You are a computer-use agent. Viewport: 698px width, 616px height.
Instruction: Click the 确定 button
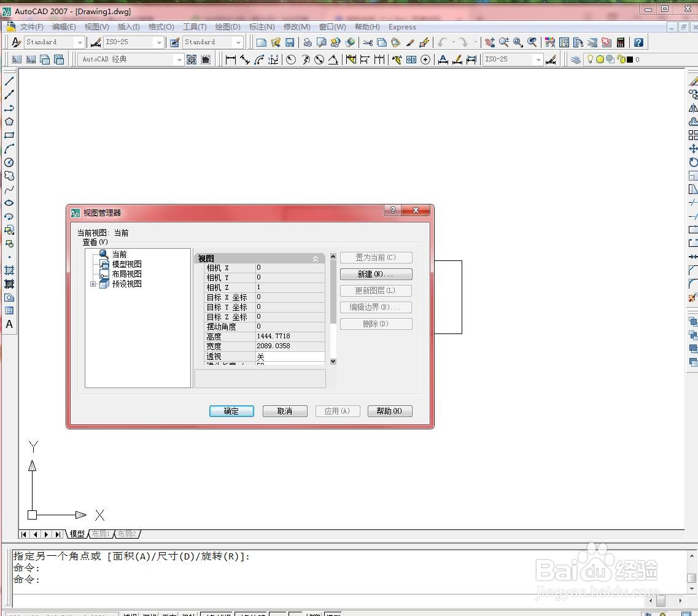click(231, 411)
